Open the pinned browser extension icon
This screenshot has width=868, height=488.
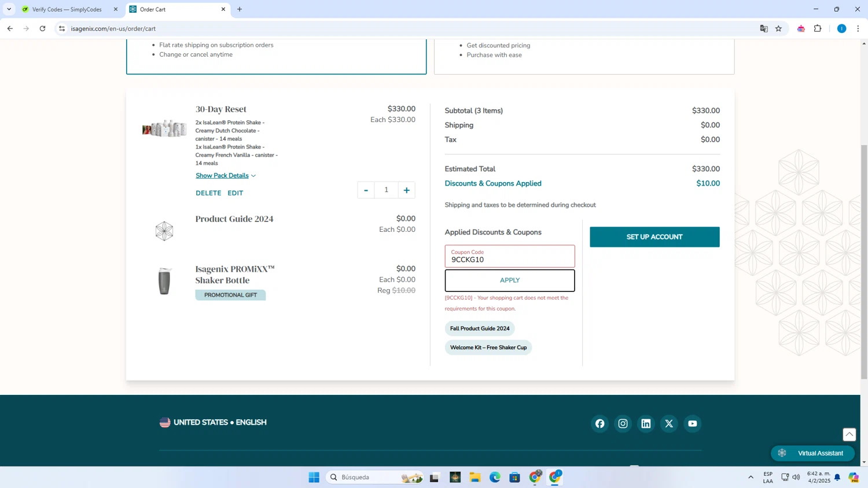(x=801, y=28)
